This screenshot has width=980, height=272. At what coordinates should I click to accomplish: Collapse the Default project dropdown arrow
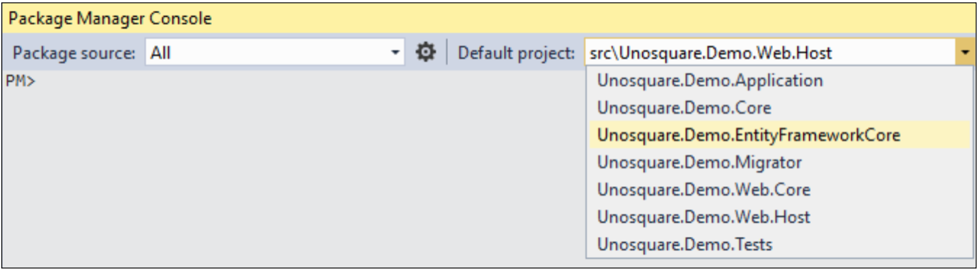[x=964, y=52]
